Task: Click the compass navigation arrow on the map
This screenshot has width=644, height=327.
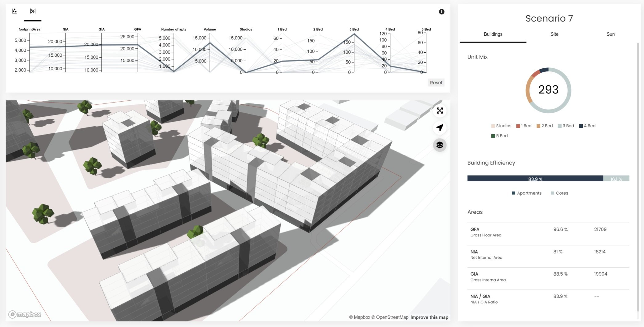Action: [440, 128]
